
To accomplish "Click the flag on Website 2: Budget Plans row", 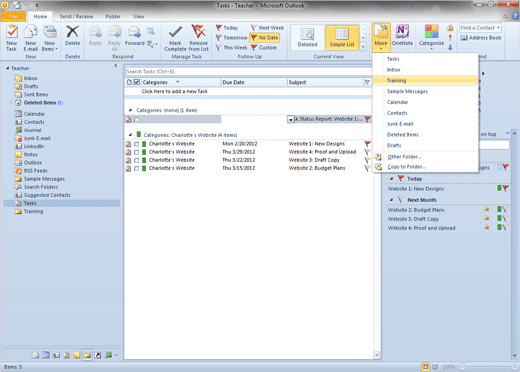I will point(367,168).
